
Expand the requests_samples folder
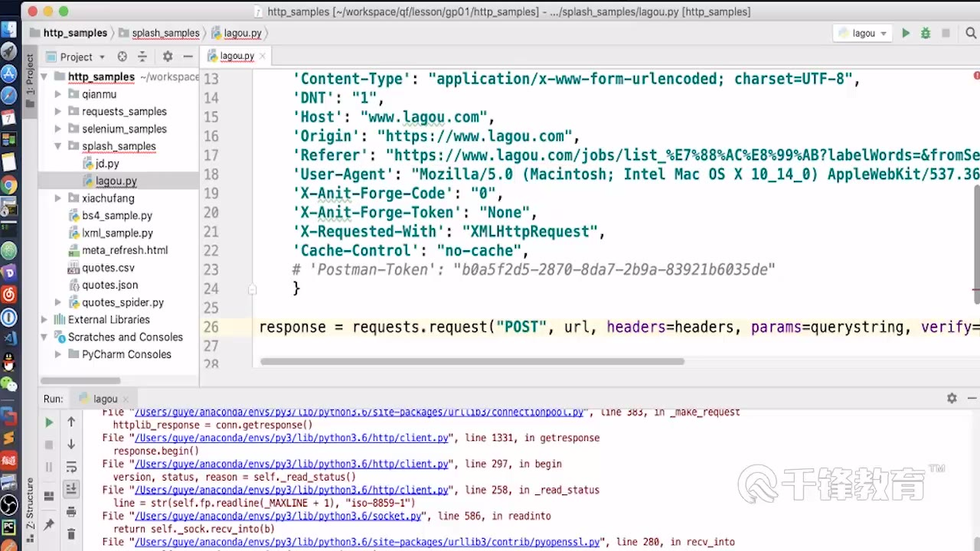click(58, 112)
